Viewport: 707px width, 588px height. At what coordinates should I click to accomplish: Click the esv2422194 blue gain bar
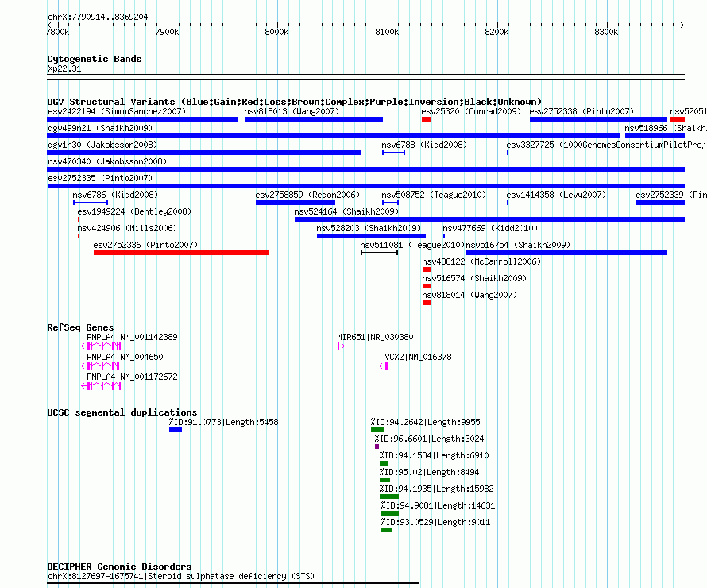[142, 119]
